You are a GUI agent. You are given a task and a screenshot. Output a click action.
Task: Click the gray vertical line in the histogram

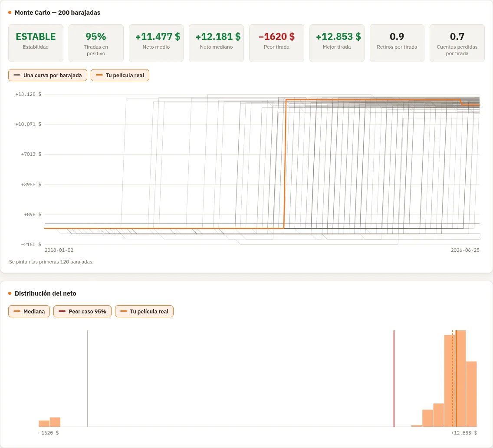[x=88, y=379]
